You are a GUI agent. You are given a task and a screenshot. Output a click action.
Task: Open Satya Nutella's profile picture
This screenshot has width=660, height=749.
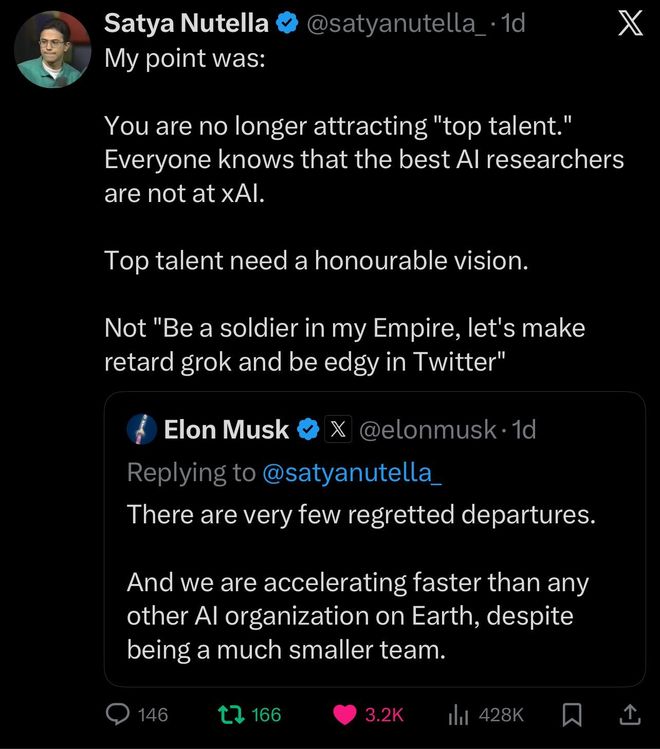(x=53, y=49)
